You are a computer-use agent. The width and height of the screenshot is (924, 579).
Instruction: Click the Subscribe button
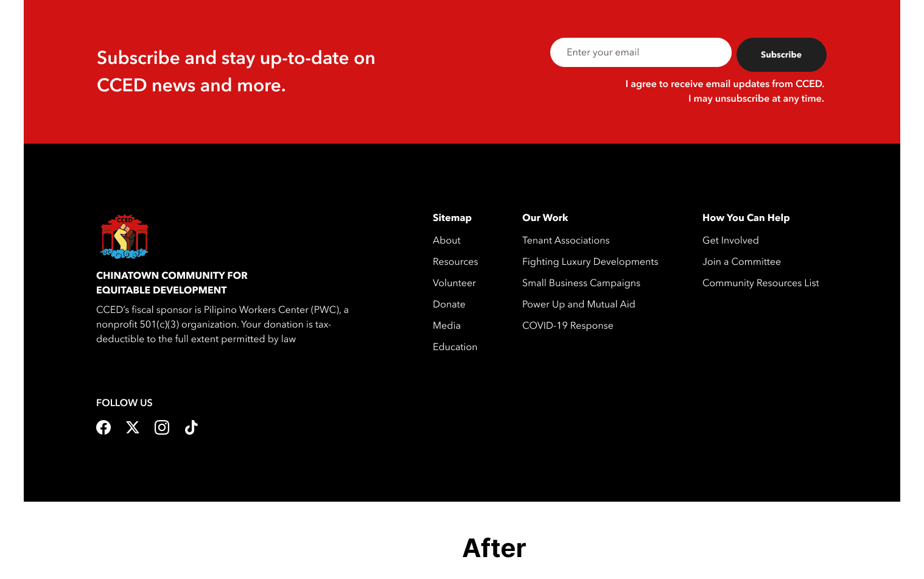[x=782, y=55]
